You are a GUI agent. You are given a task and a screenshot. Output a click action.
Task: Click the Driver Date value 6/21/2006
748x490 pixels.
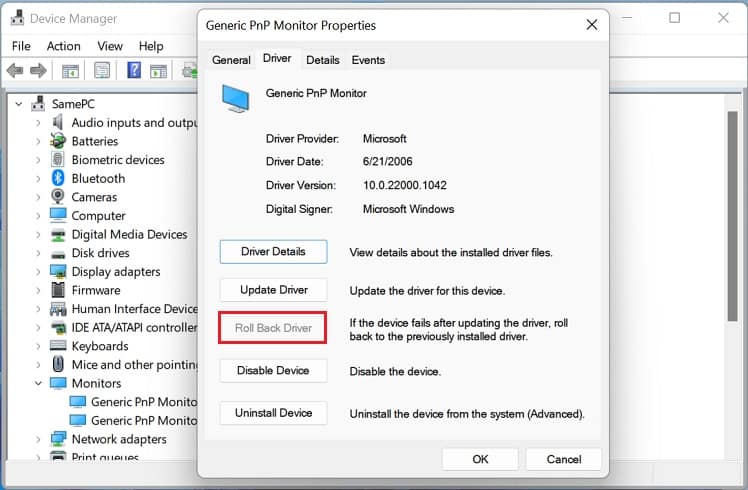tap(387, 161)
